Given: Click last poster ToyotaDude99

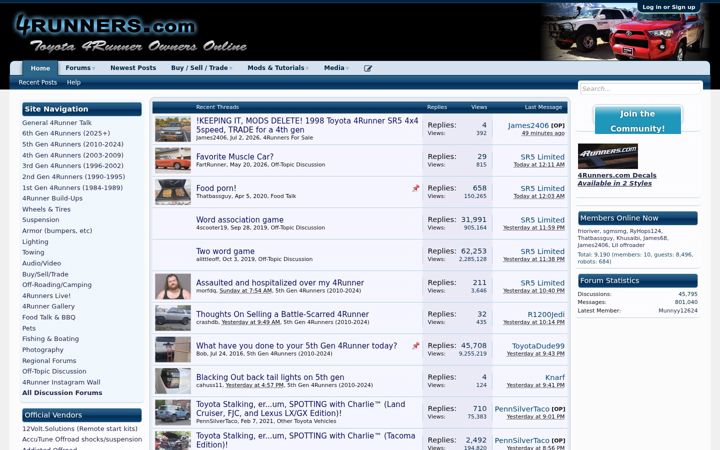Looking at the screenshot, I should coord(538,346).
